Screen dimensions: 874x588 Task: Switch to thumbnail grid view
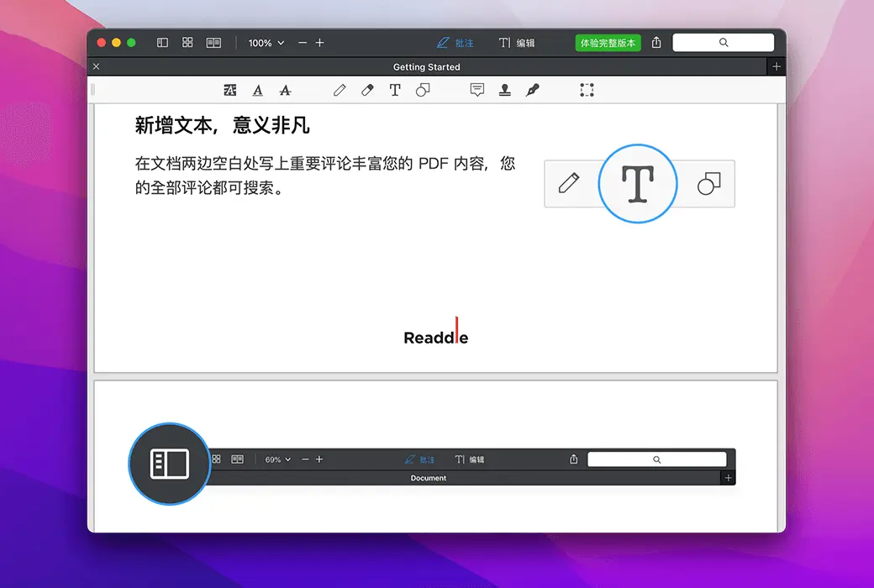point(187,42)
